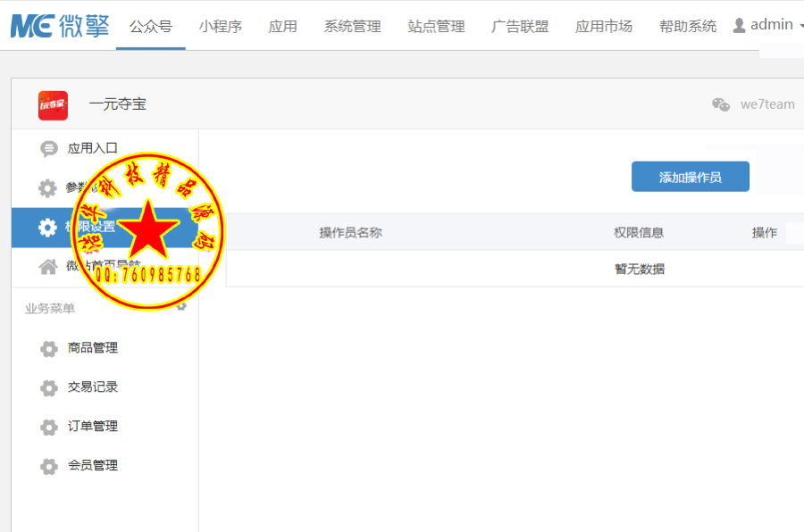Screen dimensions: 804x532
Task: Select the 会员管理 gear icon
Action: [48, 465]
